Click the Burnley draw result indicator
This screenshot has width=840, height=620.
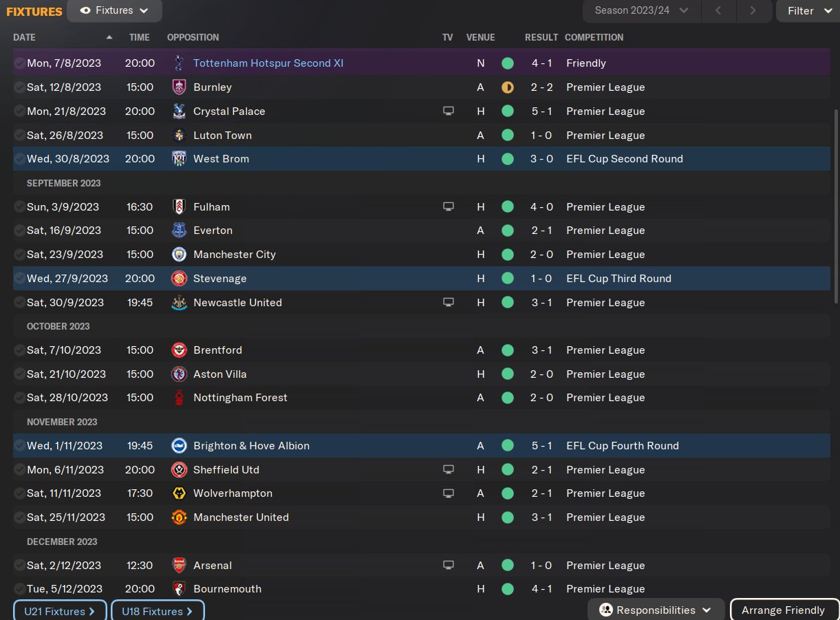508,87
